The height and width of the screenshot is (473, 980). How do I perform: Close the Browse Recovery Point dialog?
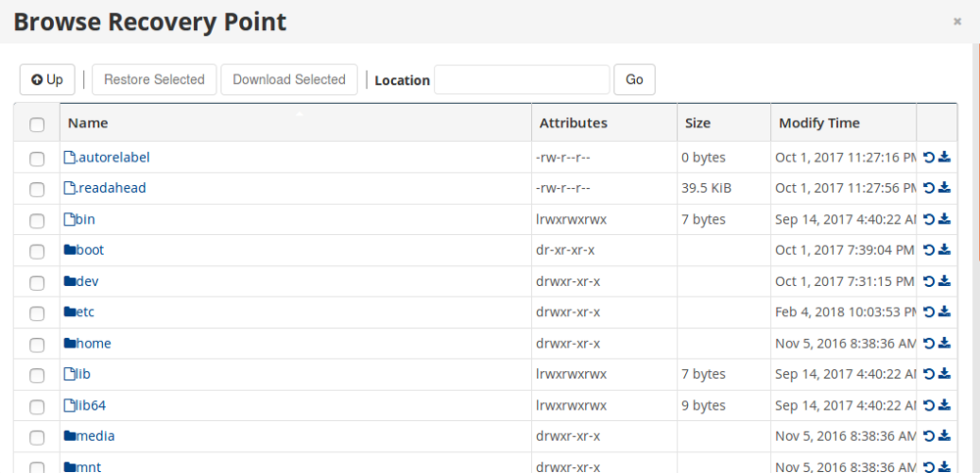pyautogui.click(x=957, y=22)
